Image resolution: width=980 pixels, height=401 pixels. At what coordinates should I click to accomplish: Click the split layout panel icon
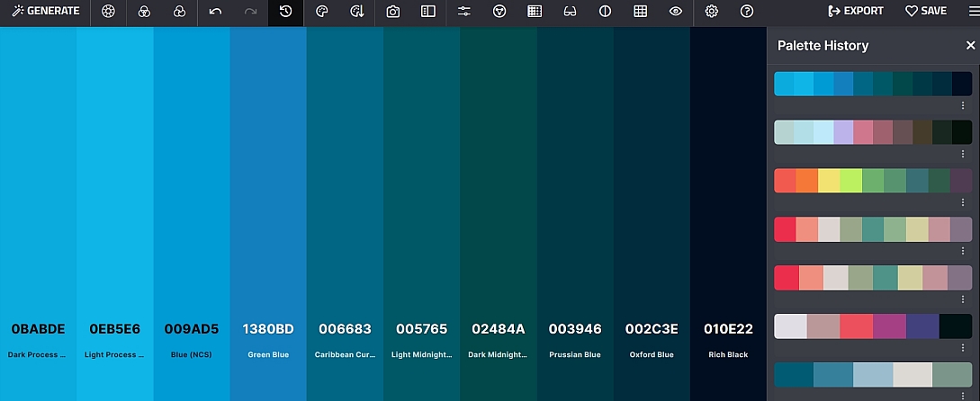(x=428, y=12)
